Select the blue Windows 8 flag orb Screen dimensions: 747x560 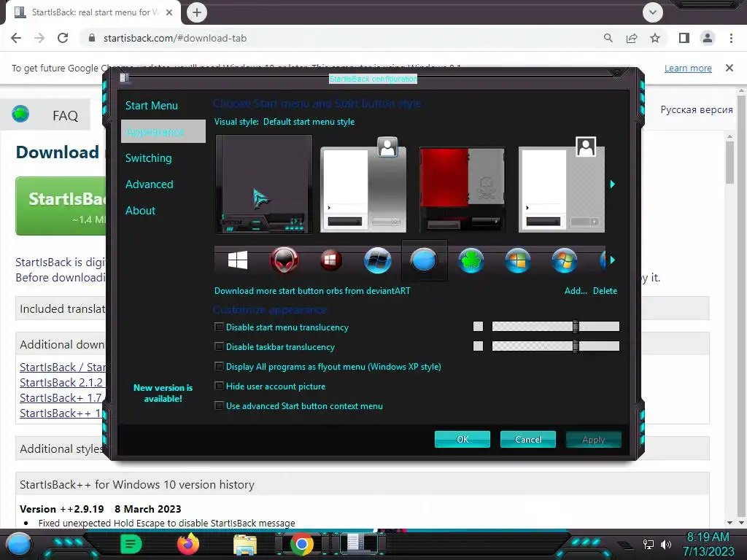(377, 260)
